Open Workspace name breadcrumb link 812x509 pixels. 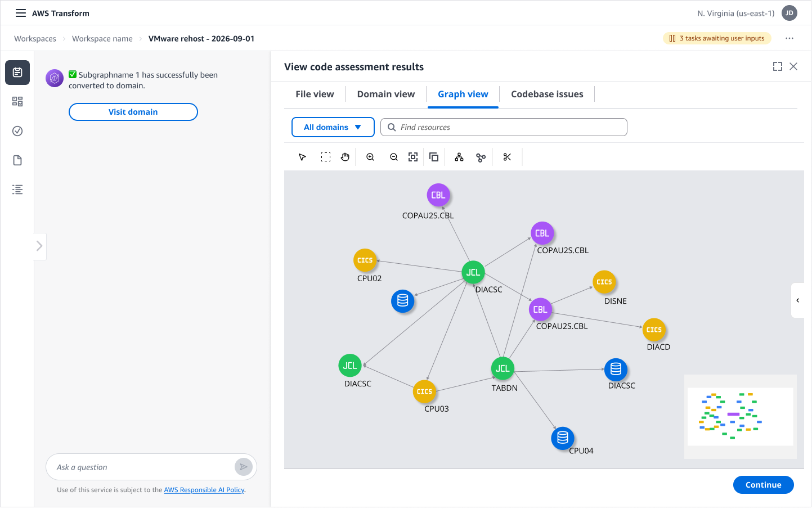(102, 39)
